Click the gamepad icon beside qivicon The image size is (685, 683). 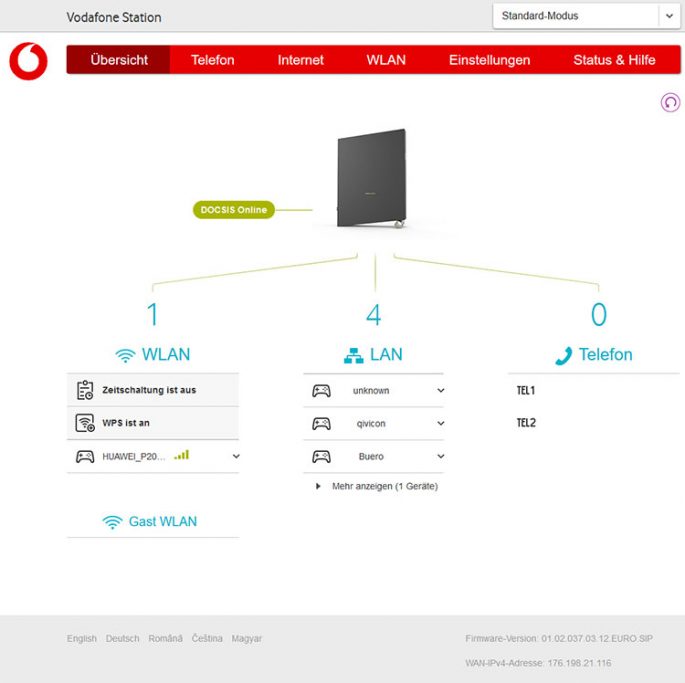(321, 423)
